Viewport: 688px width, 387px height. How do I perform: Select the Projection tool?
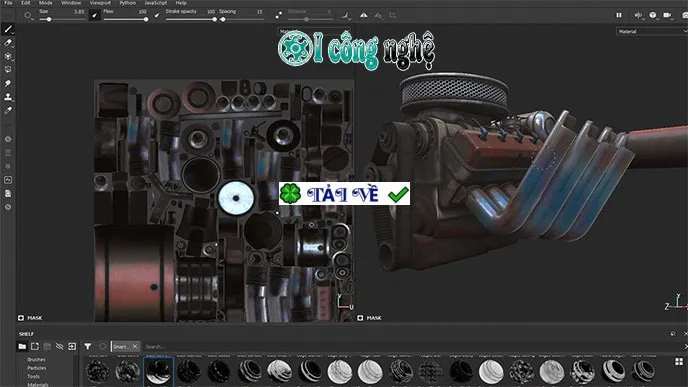8,56
